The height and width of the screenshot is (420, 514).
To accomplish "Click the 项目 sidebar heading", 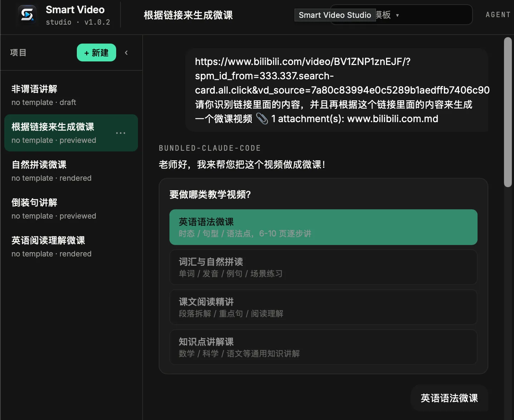I will pos(18,52).
